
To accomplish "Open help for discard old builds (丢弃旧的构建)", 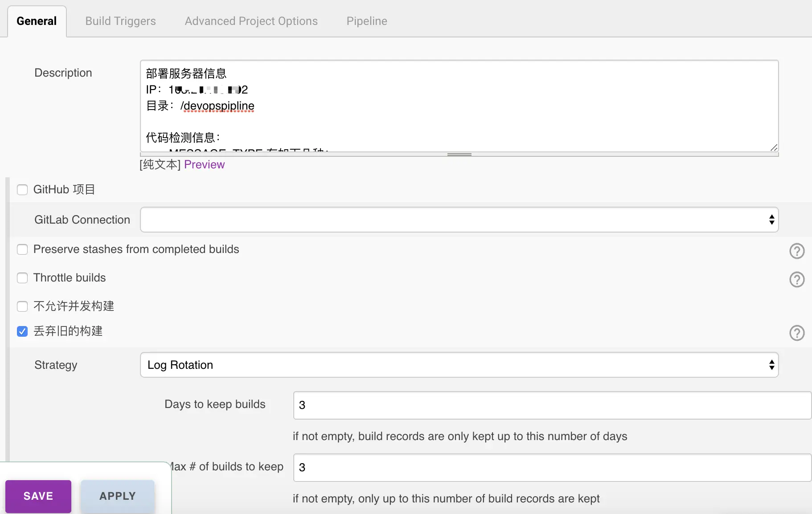I will tap(797, 333).
